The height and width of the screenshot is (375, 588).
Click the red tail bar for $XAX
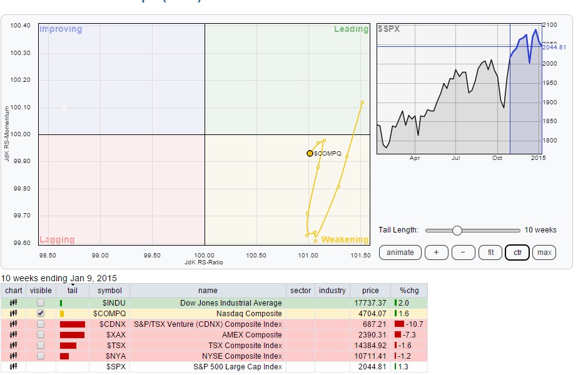tap(72, 334)
